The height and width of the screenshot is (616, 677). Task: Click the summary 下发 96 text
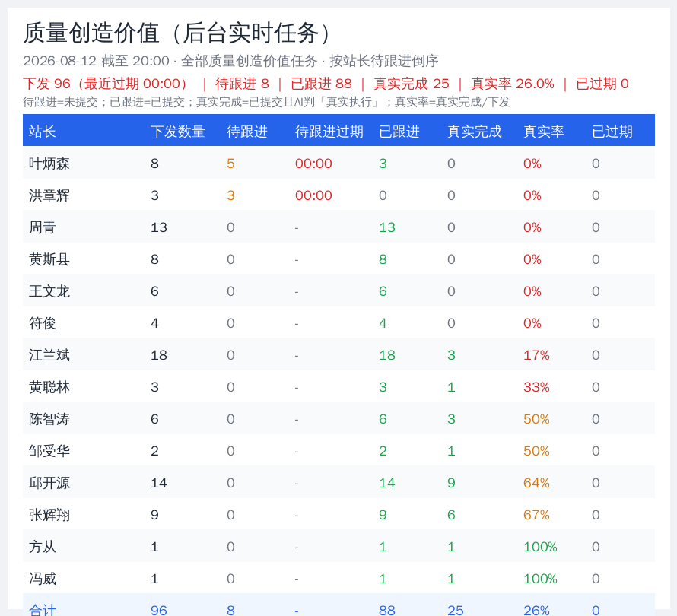tap(46, 84)
